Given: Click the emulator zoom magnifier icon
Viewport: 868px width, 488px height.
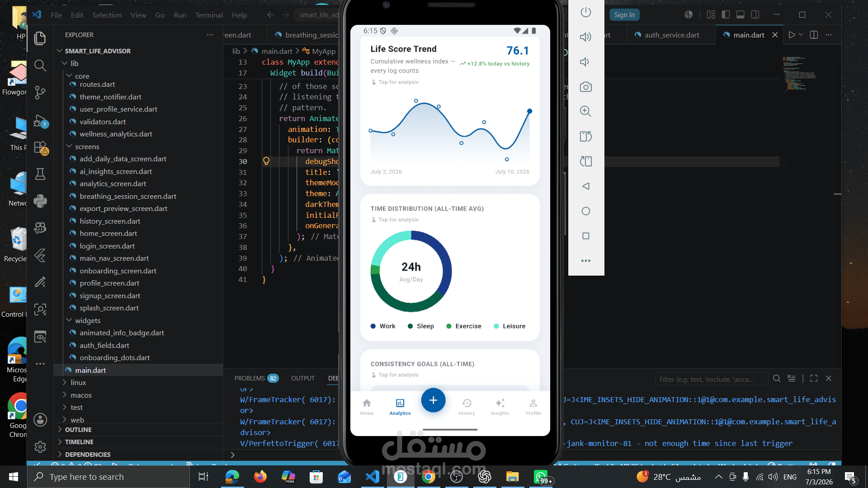Looking at the screenshot, I should [x=586, y=111].
